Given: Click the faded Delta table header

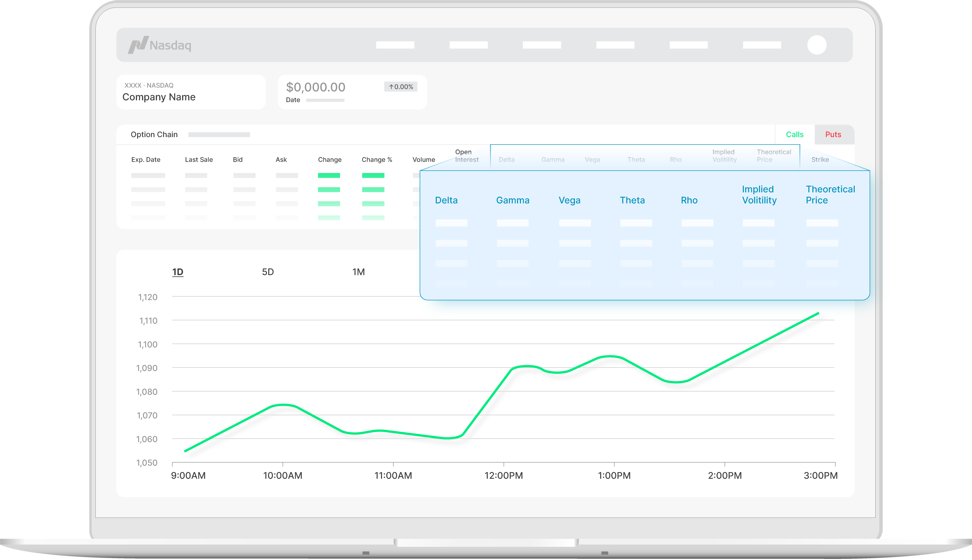Looking at the screenshot, I should click(x=507, y=160).
